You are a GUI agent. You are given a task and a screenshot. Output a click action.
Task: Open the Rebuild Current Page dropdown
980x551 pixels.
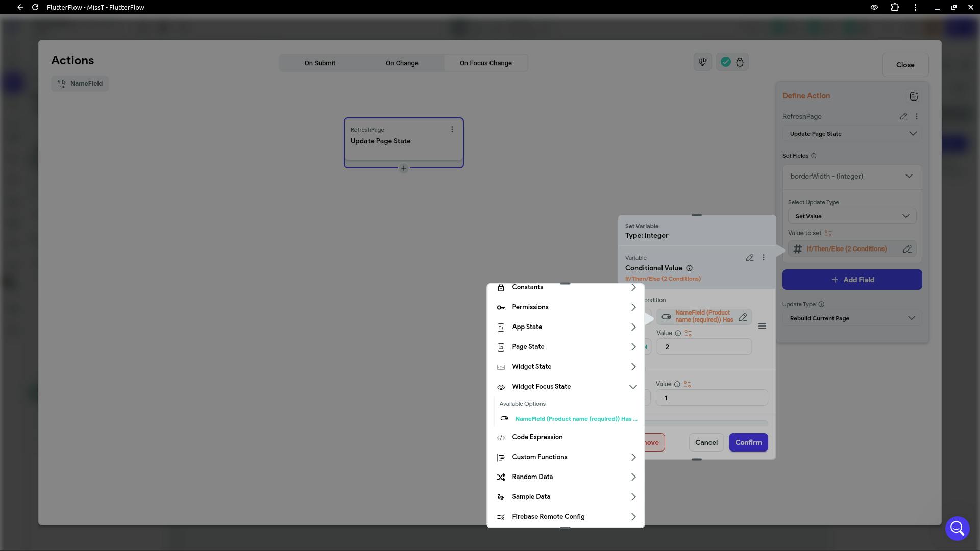coord(851,318)
